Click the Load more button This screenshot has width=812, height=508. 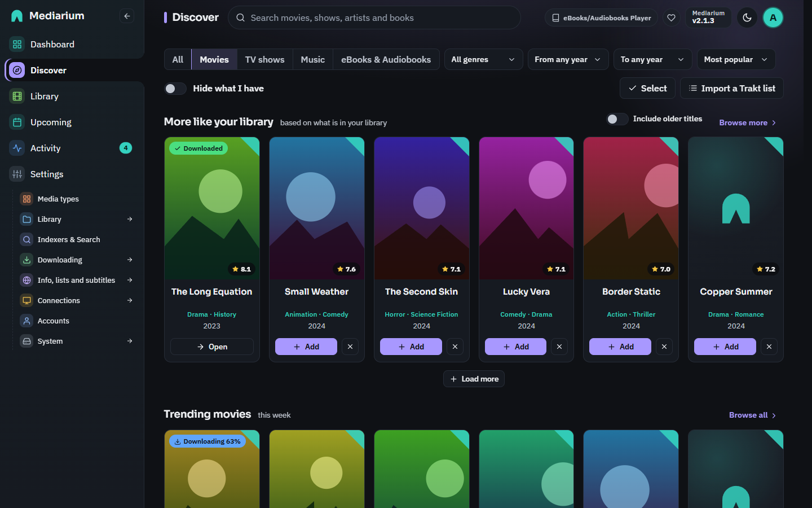point(474,379)
